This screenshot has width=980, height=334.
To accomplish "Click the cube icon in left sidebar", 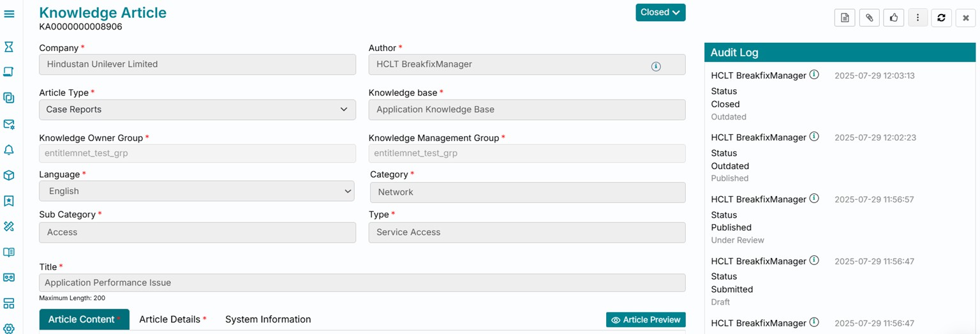I will (x=9, y=176).
